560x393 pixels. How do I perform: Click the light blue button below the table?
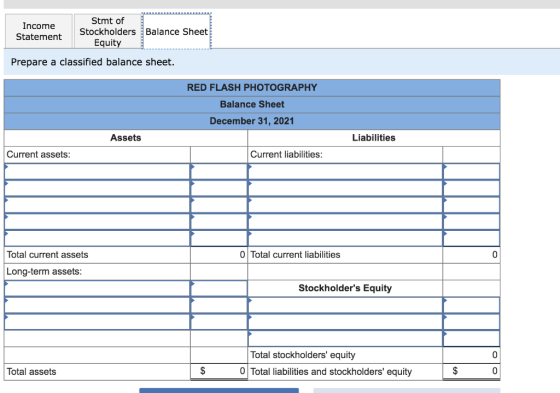(407, 390)
